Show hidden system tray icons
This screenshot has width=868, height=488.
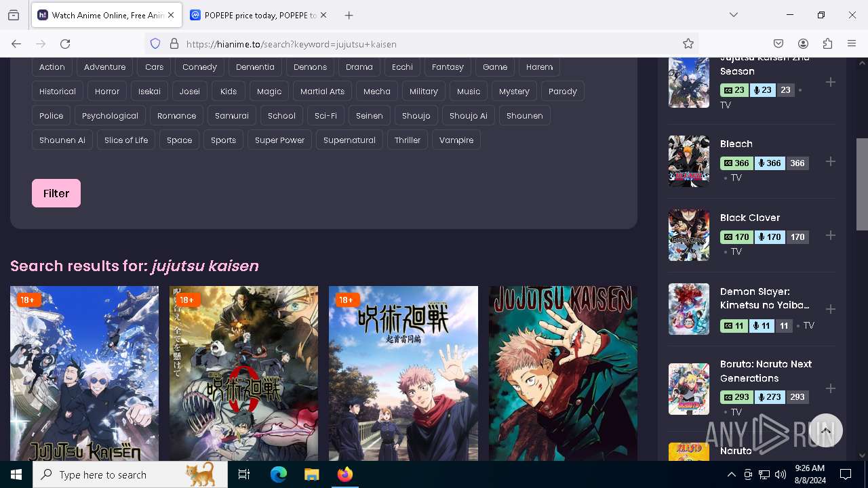click(731, 474)
